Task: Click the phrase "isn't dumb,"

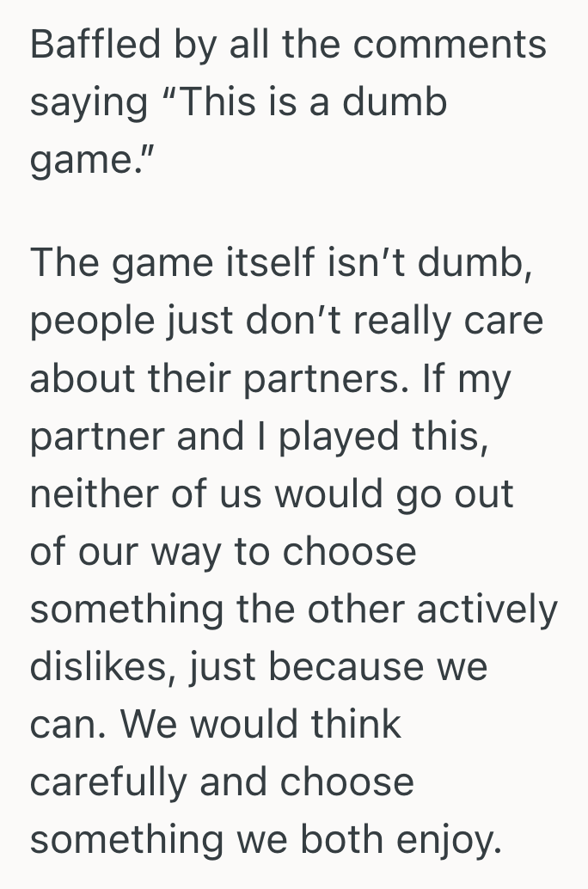Action: 426,262
